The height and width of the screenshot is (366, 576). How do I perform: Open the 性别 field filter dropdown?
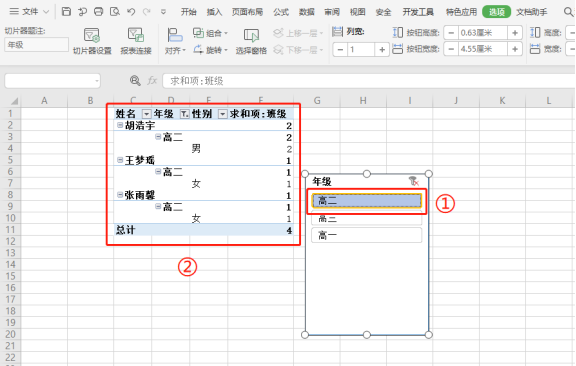pyautogui.click(x=223, y=114)
